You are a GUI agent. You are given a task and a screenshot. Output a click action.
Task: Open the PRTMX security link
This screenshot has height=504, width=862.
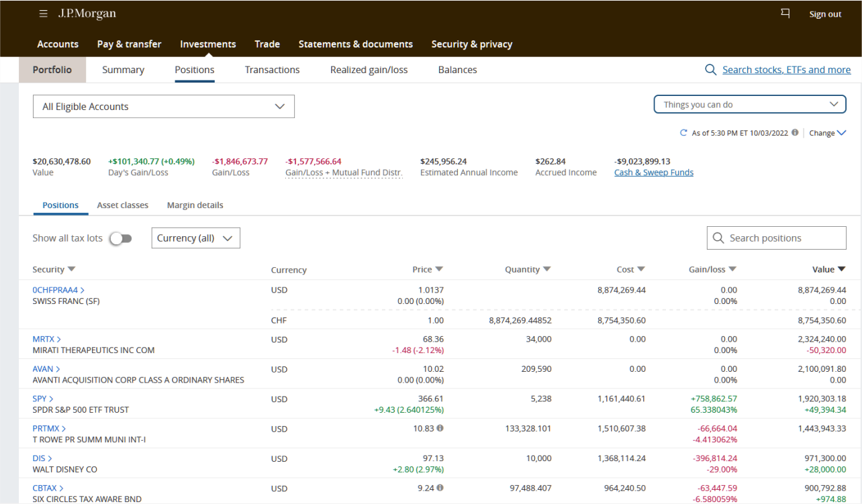tap(49, 428)
